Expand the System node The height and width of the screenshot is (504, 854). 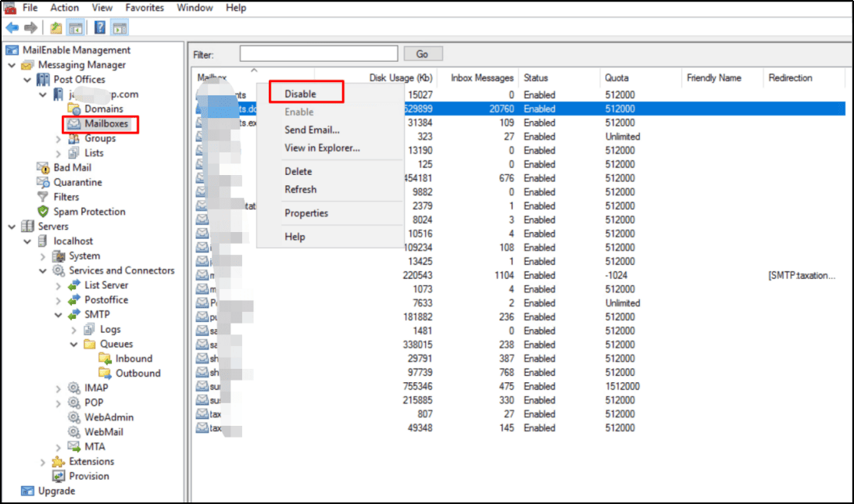pyautogui.click(x=43, y=256)
